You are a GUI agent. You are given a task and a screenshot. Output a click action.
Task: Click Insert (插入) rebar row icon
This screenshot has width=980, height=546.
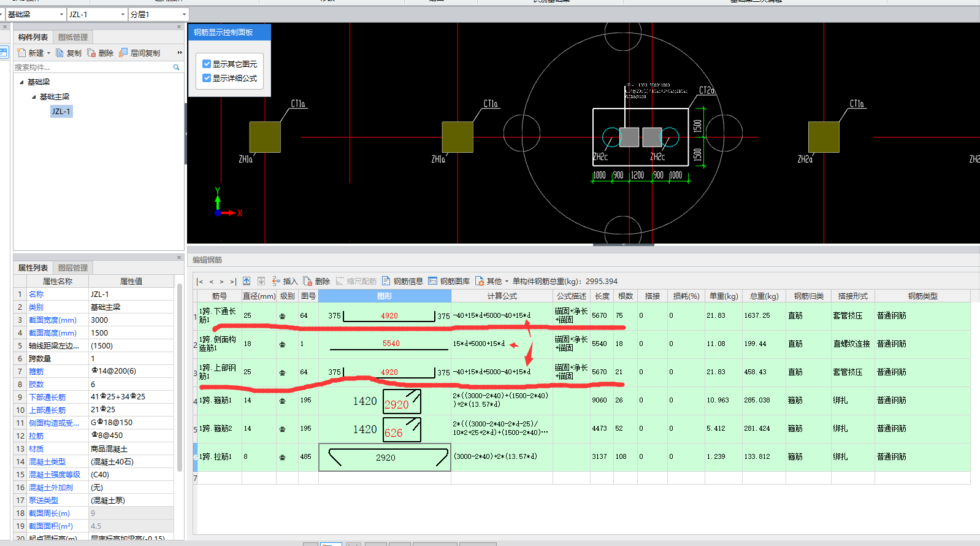coord(276,281)
